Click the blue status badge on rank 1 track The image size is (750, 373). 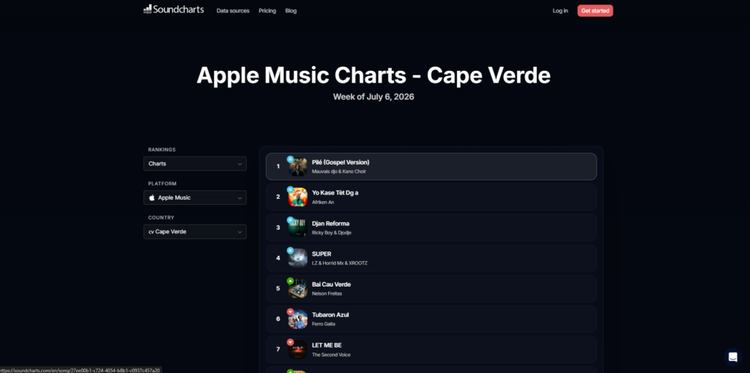coord(290,159)
